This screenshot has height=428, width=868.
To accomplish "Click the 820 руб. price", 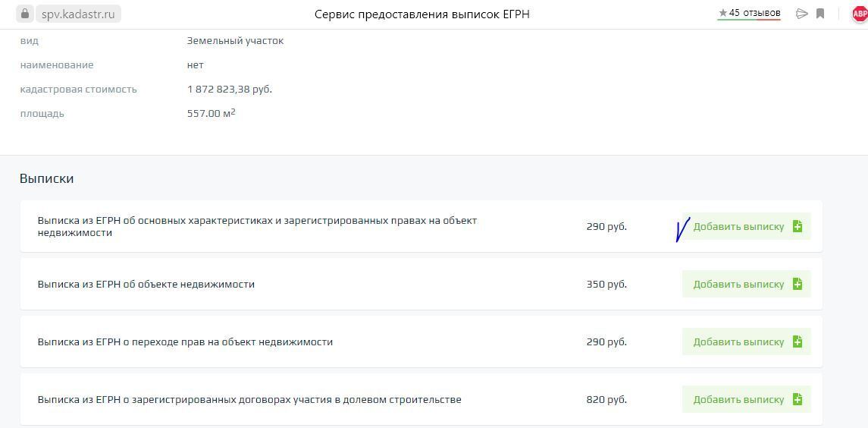I will [606, 399].
